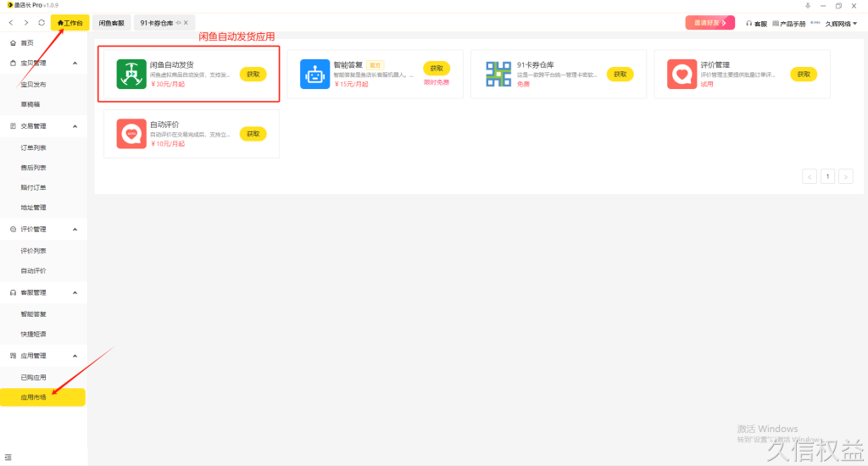The image size is (868, 466).
Task: Collapse the 评价管理 section chevron
Action: click(x=75, y=229)
